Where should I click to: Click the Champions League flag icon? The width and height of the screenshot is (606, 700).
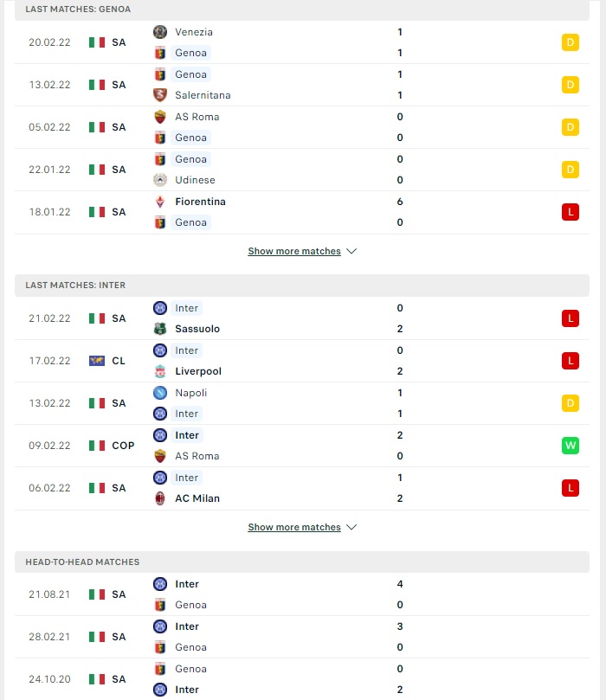click(x=97, y=361)
